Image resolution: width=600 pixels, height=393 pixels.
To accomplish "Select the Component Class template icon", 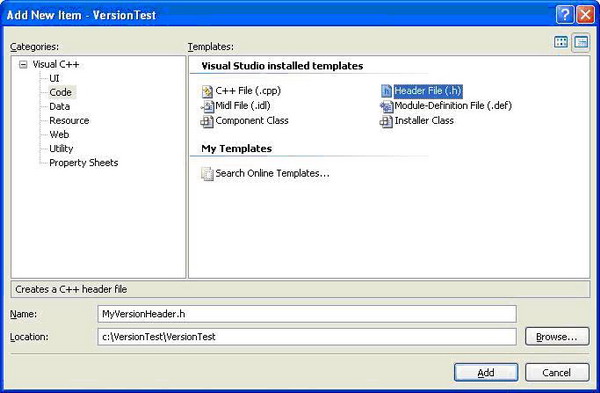I will click(207, 121).
